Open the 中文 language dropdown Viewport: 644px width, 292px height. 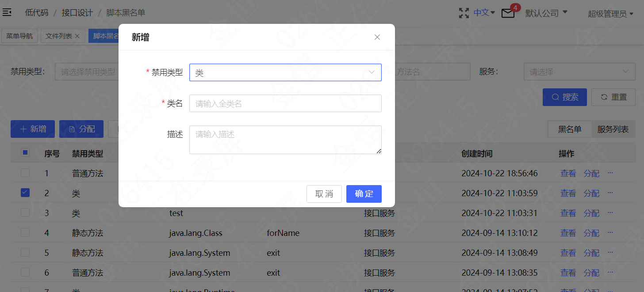(x=484, y=13)
